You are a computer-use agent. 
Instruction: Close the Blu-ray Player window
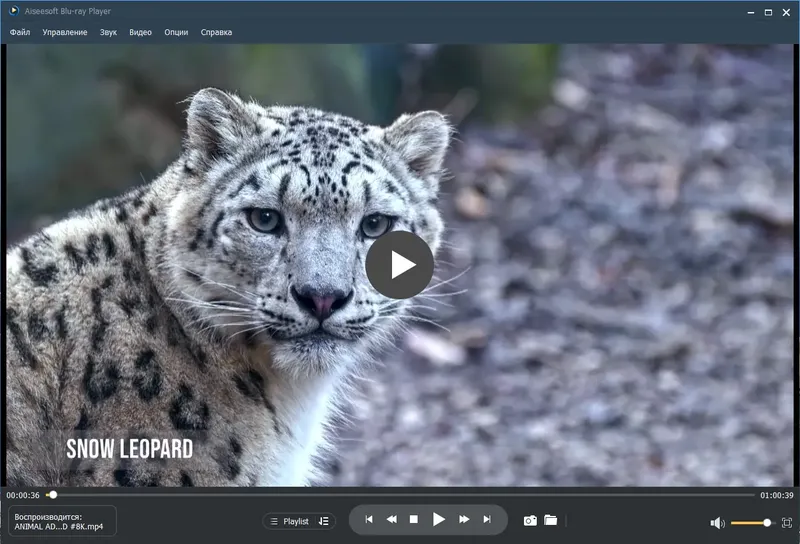(786, 12)
